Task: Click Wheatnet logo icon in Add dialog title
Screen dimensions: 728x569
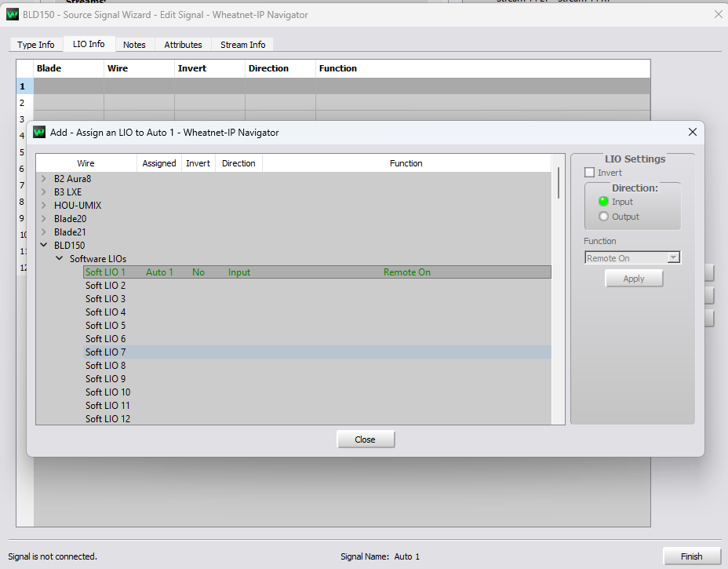Action: pos(39,133)
